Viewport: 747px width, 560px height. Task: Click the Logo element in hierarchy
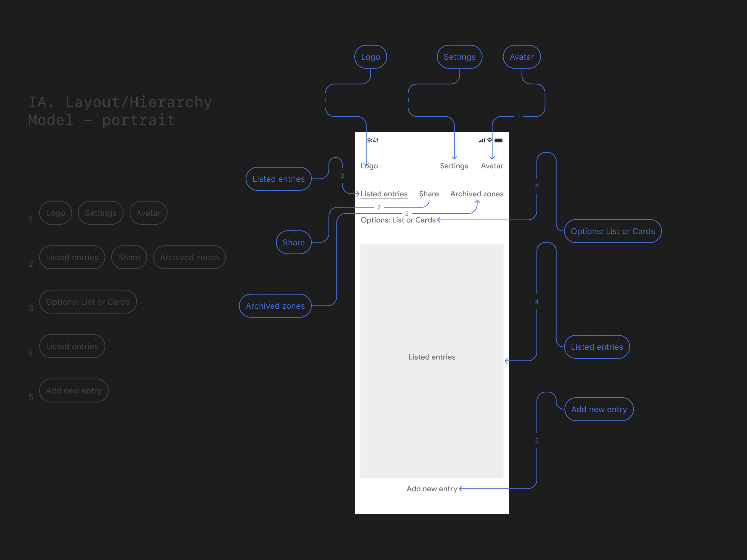tap(55, 213)
